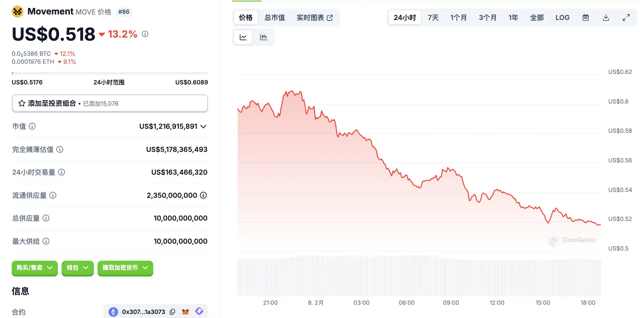This screenshot has width=644, height=318.
Task: Select the line chart view icon
Action: (243, 37)
